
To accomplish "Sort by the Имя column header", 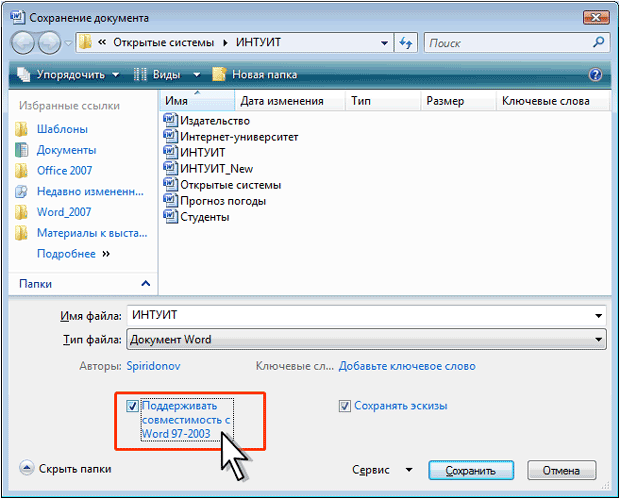I will [197, 101].
